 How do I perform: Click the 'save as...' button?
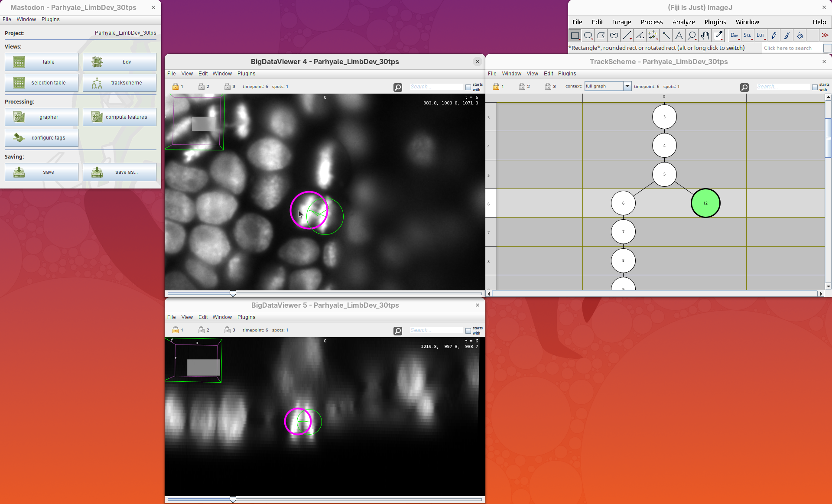[120, 172]
